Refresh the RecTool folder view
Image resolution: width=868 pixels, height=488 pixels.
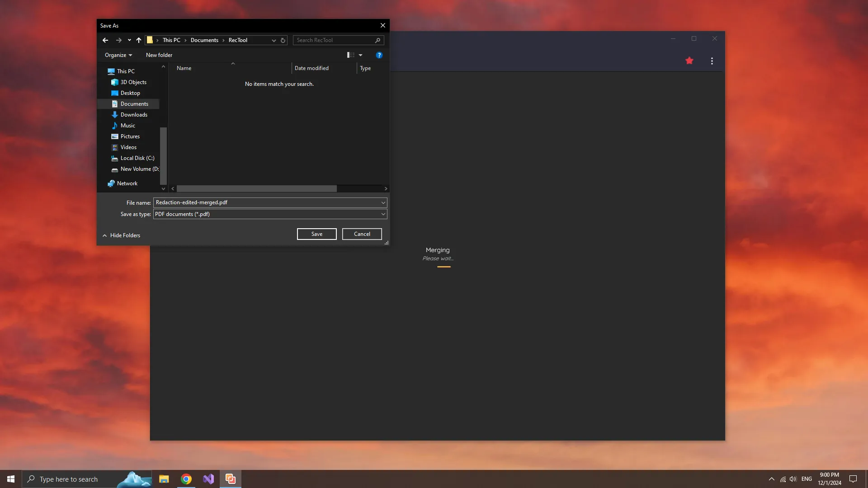[x=283, y=40]
